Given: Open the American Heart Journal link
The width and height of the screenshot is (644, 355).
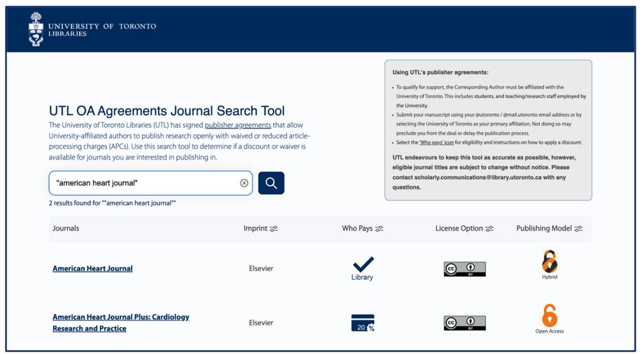Looking at the screenshot, I should (x=92, y=268).
